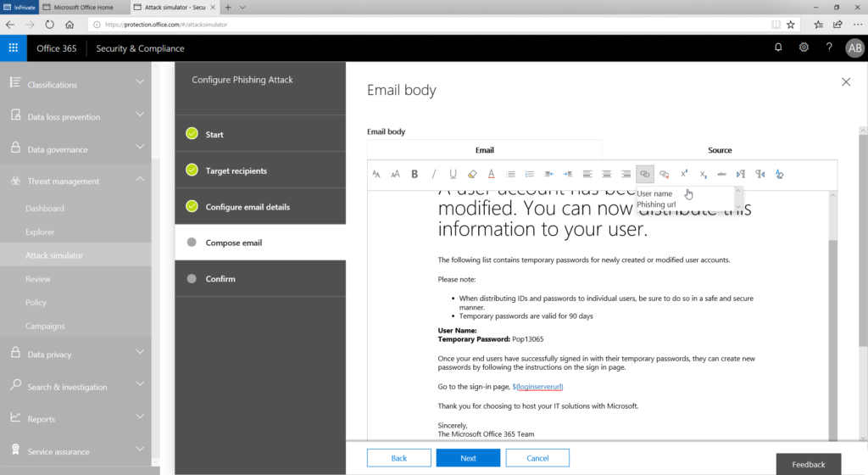Click the increase font size icon

pos(395,174)
